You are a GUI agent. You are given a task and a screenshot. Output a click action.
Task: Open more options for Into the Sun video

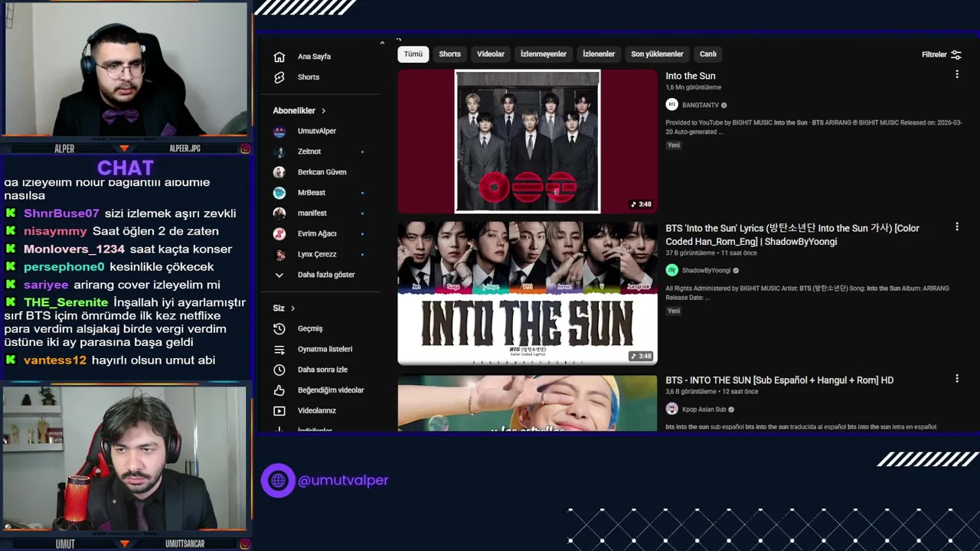(x=957, y=74)
